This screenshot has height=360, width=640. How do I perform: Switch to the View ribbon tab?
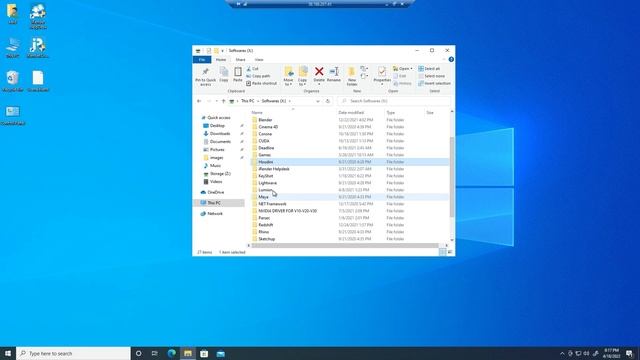click(x=259, y=60)
